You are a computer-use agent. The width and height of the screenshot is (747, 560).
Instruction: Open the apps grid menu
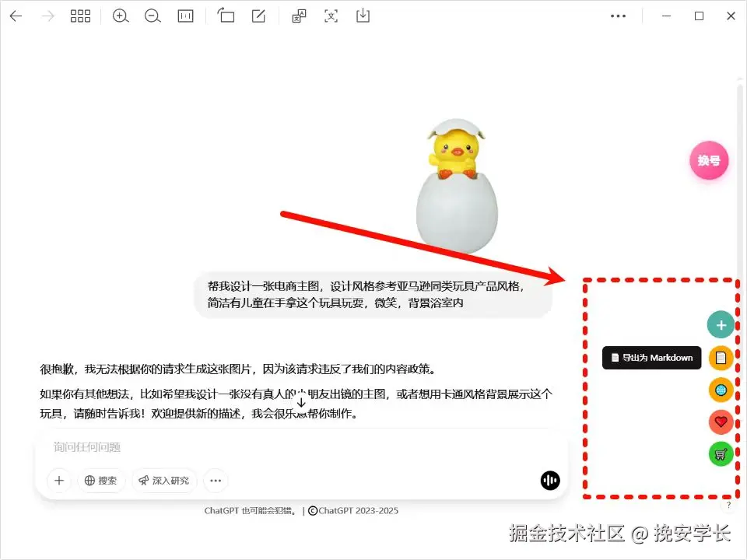81,16
